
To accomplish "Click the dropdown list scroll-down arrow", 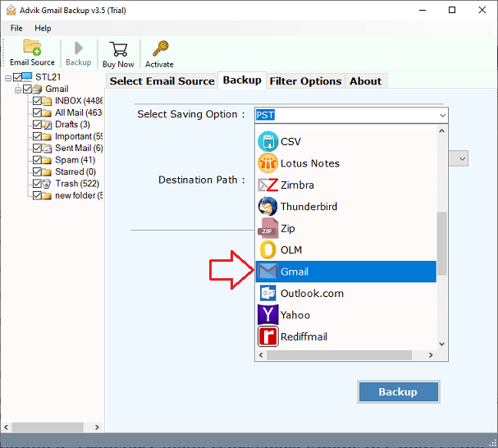I will point(441,344).
